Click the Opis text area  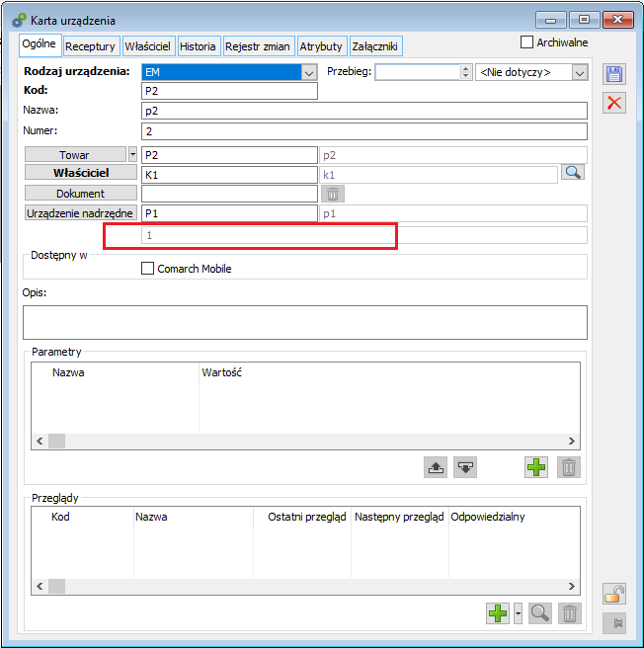[x=305, y=322]
